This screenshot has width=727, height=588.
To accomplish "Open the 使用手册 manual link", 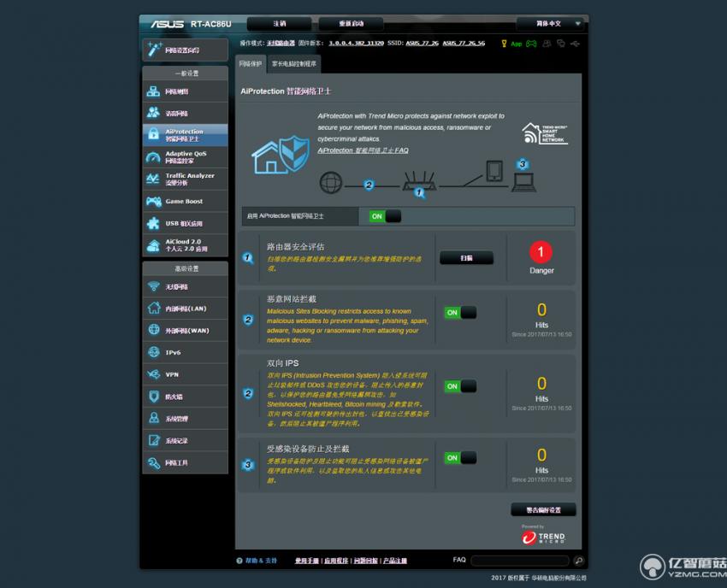I will [x=307, y=561].
